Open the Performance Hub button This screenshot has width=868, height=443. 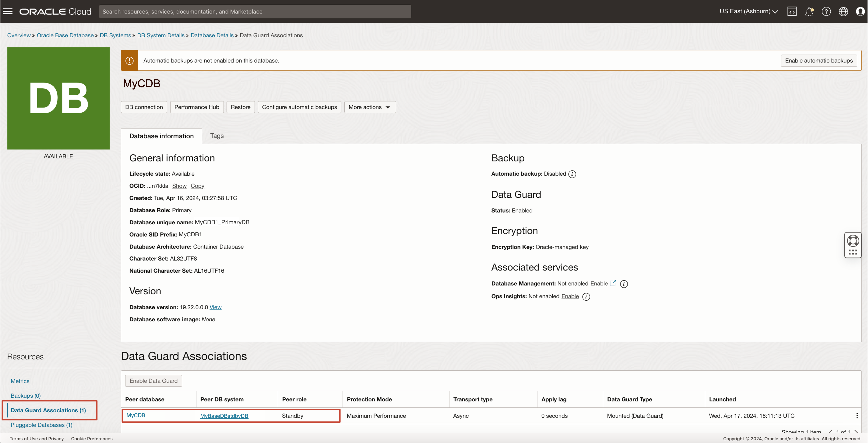point(197,107)
